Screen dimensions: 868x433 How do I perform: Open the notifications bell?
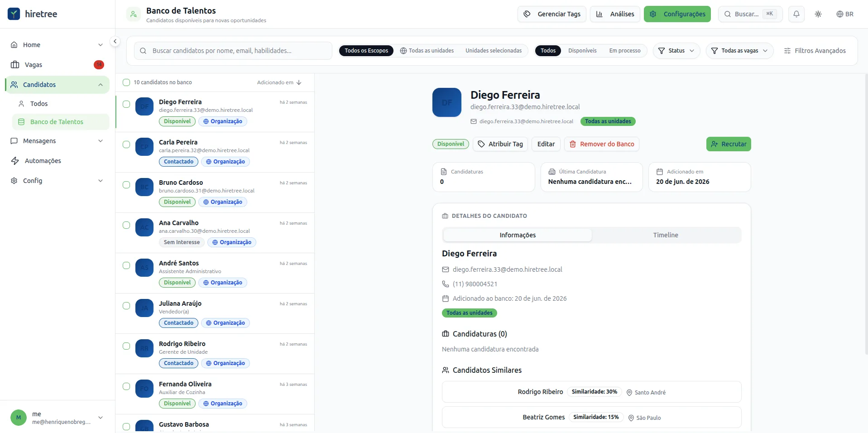point(796,14)
